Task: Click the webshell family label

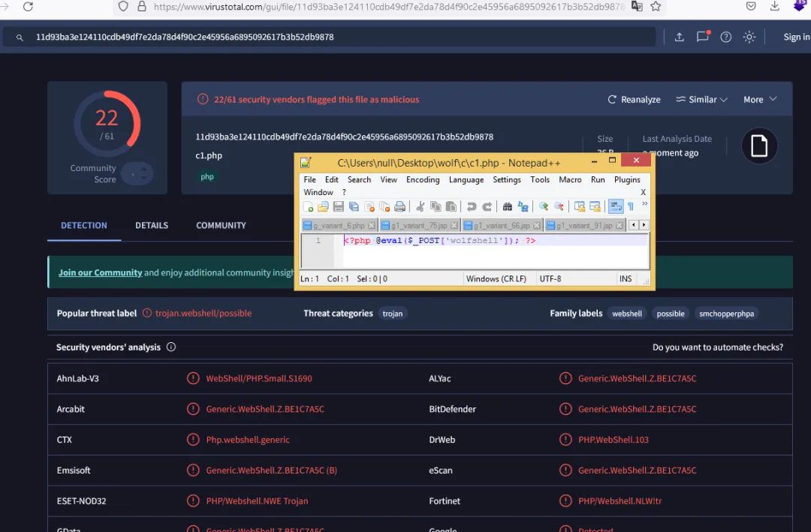Action: tap(627, 314)
